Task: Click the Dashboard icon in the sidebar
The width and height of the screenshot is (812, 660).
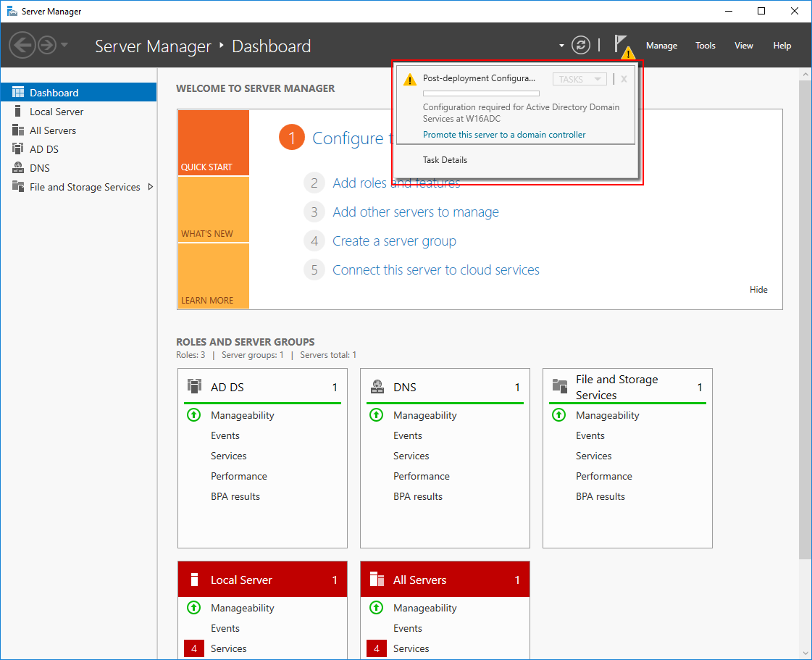Action: pyautogui.click(x=18, y=92)
